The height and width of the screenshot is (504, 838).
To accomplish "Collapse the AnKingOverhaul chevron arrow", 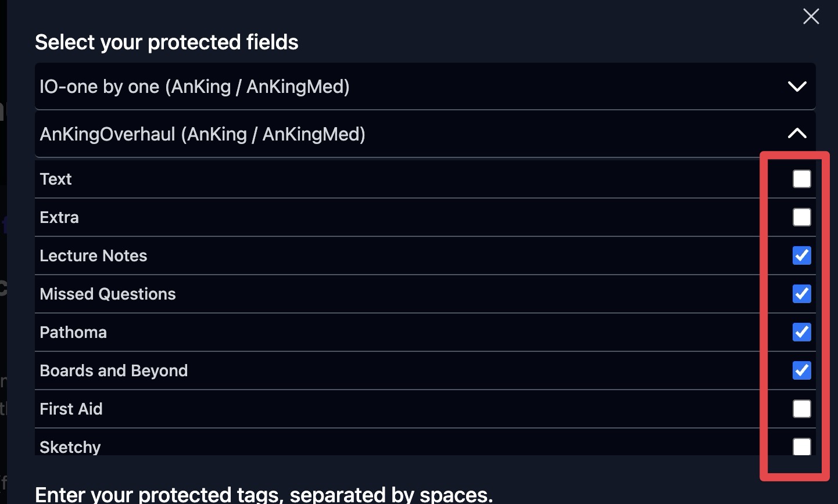I will [797, 134].
